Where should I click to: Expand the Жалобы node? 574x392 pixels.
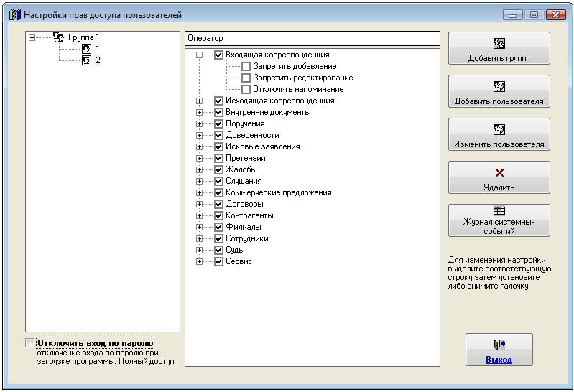(199, 170)
